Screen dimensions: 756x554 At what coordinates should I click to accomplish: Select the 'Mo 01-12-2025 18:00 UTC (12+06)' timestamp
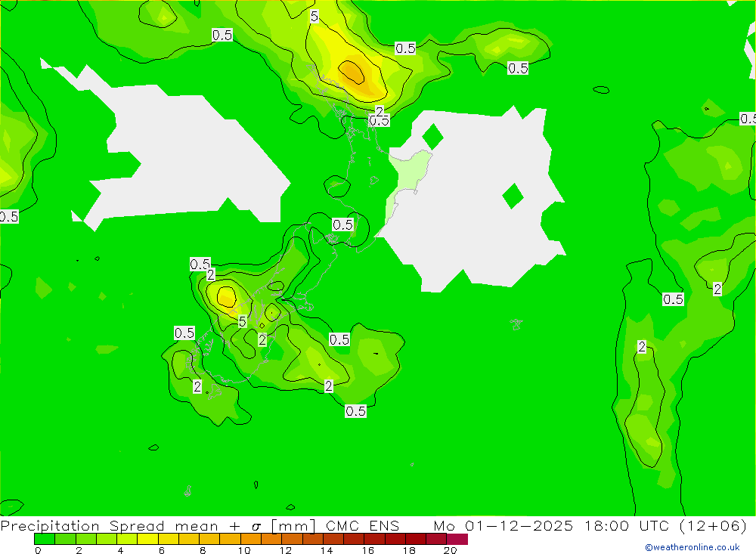tap(590, 525)
